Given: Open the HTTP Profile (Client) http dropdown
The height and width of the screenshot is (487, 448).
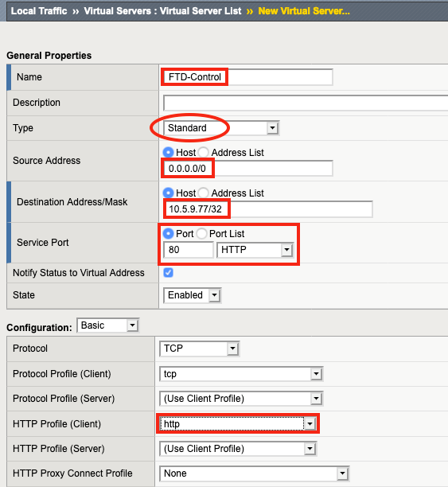Looking at the screenshot, I should 238,424.
